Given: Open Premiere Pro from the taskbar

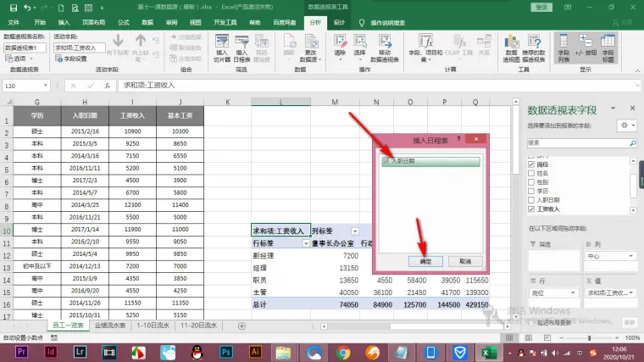Looking at the screenshot, I should point(21,352).
